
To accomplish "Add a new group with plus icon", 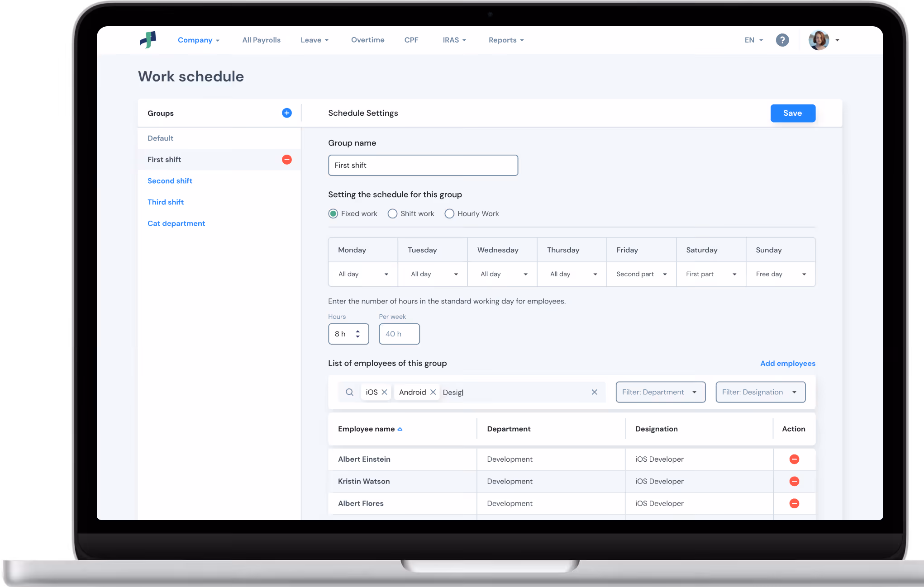I will [x=287, y=113].
